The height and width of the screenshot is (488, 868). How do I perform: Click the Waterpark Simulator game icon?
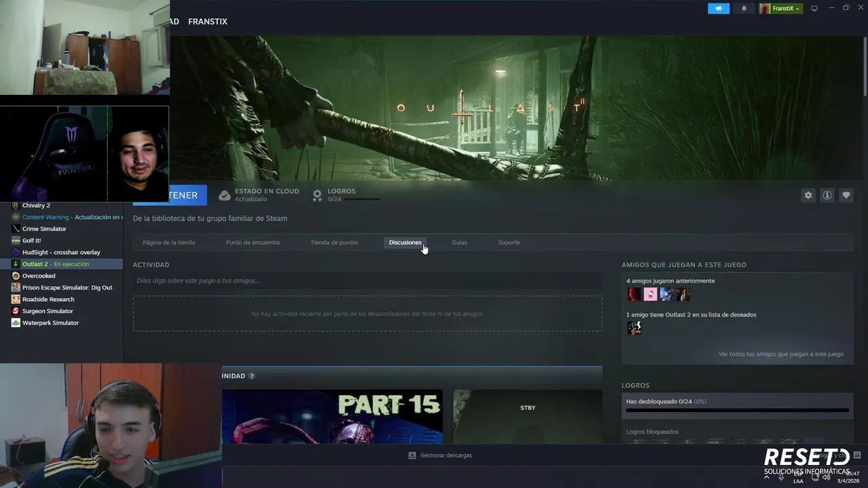click(x=16, y=323)
